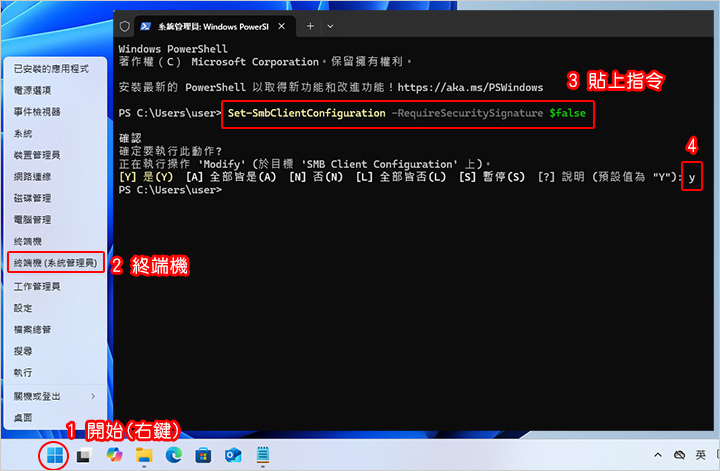
Task: Click the Set-SmbClientConfiguration command text
Action: point(306,113)
